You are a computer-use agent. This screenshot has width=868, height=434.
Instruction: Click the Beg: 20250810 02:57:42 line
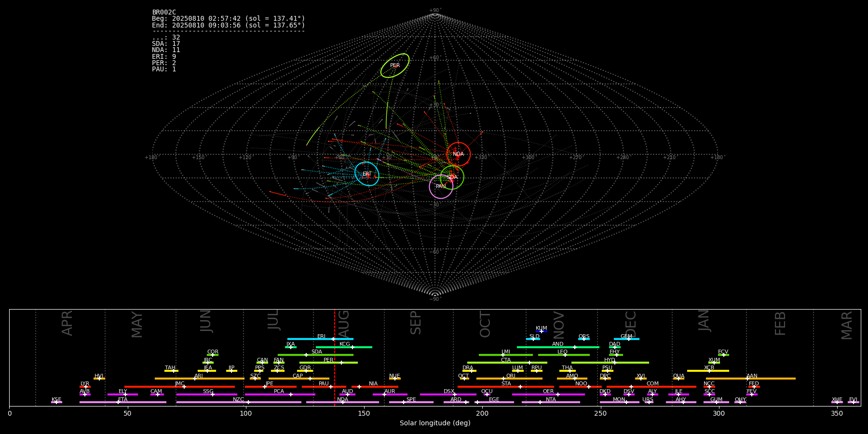(229, 19)
